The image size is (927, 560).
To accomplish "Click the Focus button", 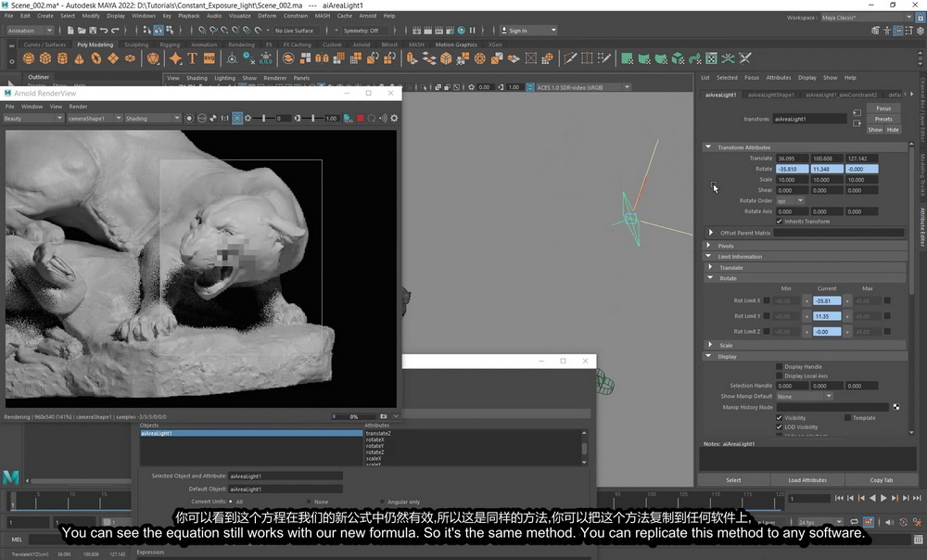I will (x=883, y=108).
